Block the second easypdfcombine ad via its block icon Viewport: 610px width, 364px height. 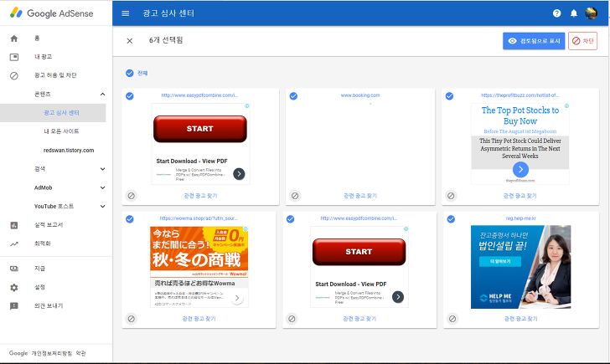(x=292, y=319)
